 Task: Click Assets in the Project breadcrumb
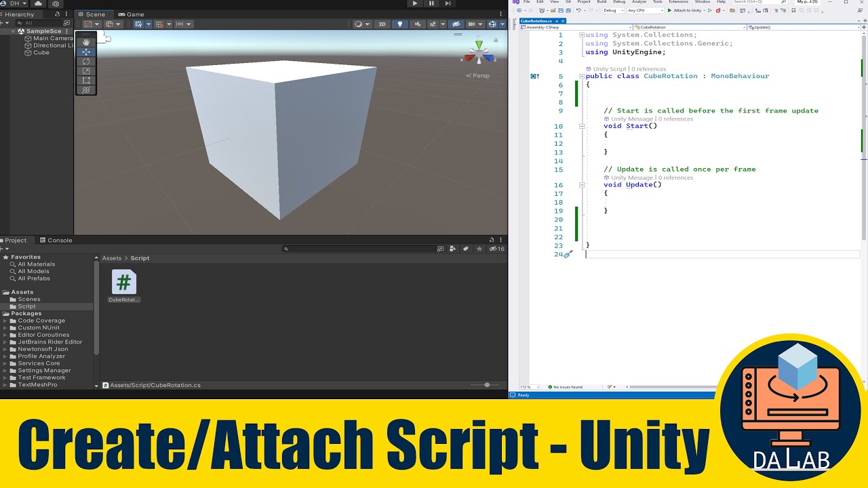tap(112, 258)
